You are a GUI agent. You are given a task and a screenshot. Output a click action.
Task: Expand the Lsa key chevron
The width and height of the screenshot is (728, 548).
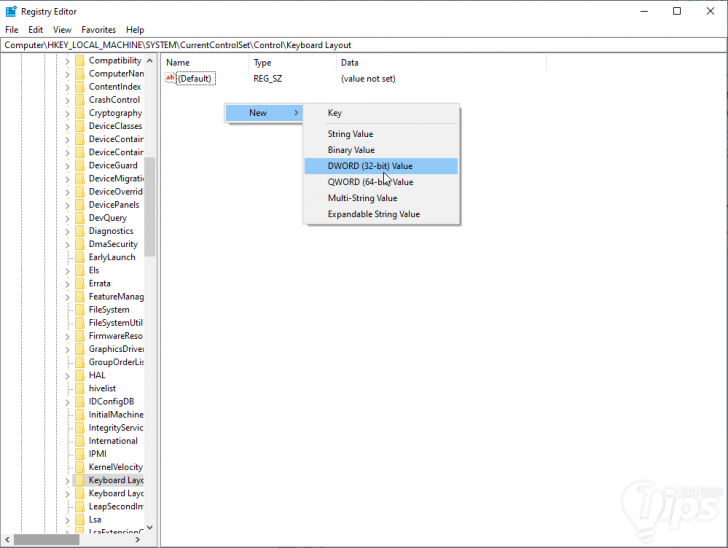tap(67, 520)
